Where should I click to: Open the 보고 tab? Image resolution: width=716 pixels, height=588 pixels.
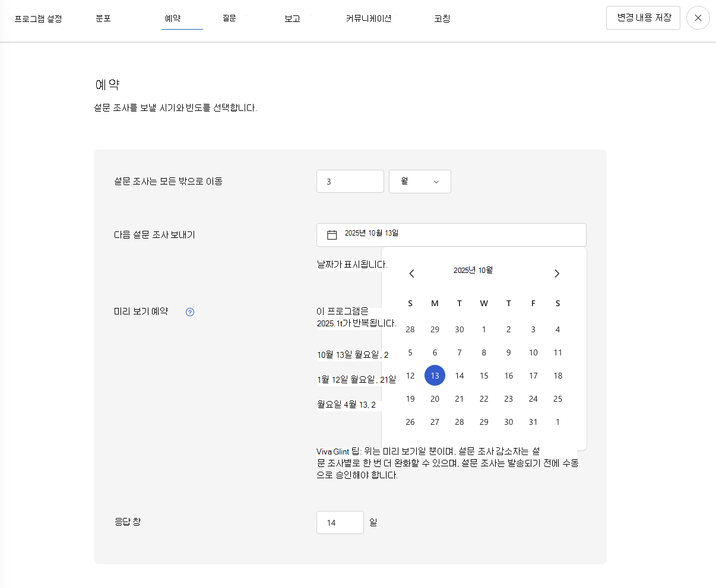tap(292, 18)
